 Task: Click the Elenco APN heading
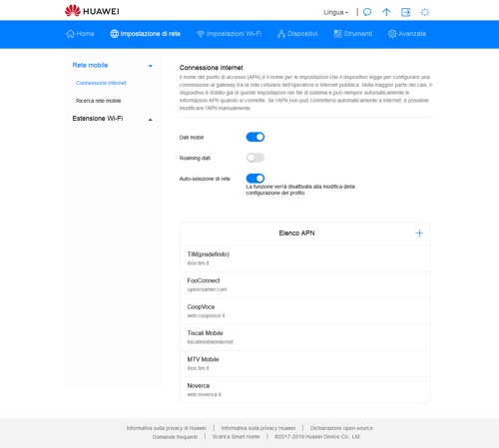click(296, 233)
